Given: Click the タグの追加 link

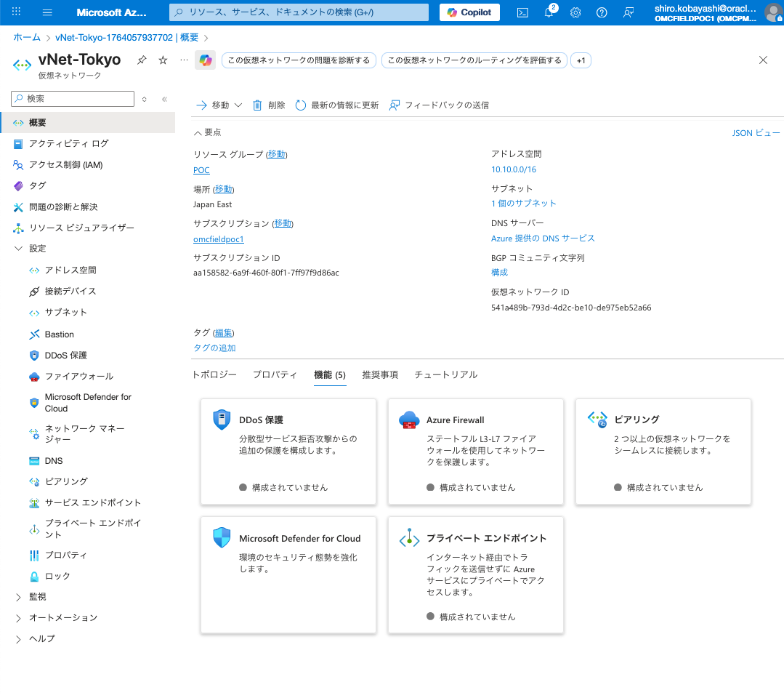Looking at the screenshot, I should tap(214, 348).
